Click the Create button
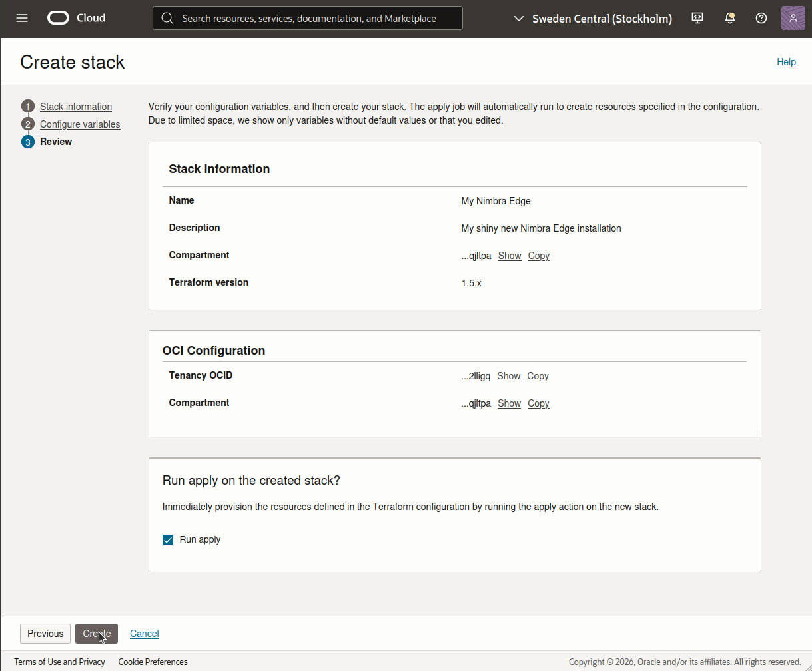This screenshot has height=671, width=812. 97,634
